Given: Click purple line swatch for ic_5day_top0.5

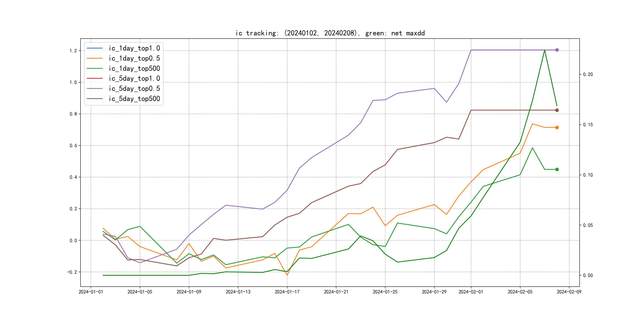Looking at the screenshot, I should 94,88.
